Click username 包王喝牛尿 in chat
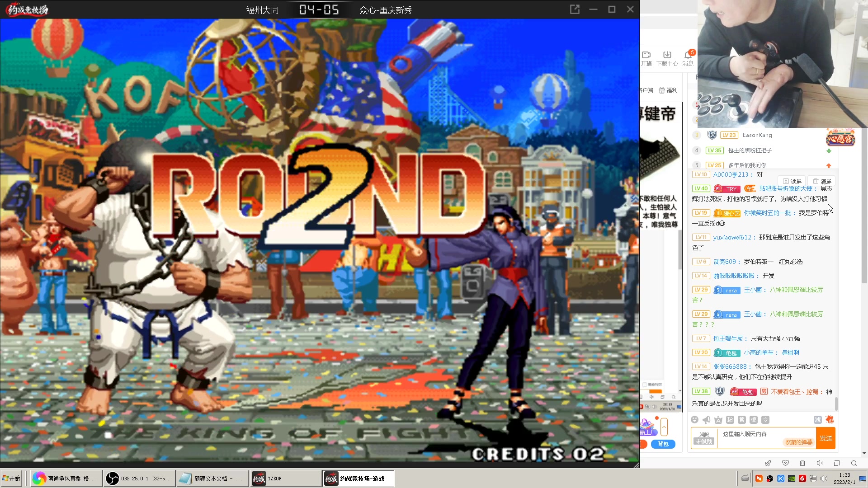The width and height of the screenshot is (868, 488). (728, 338)
